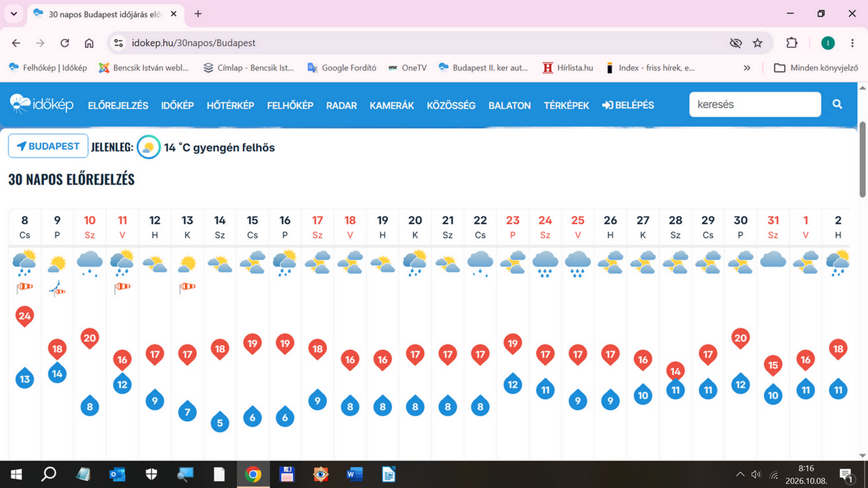Image resolution: width=868 pixels, height=488 pixels.
Task: Open the Minden könyvjelző folder
Action: point(816,68)
